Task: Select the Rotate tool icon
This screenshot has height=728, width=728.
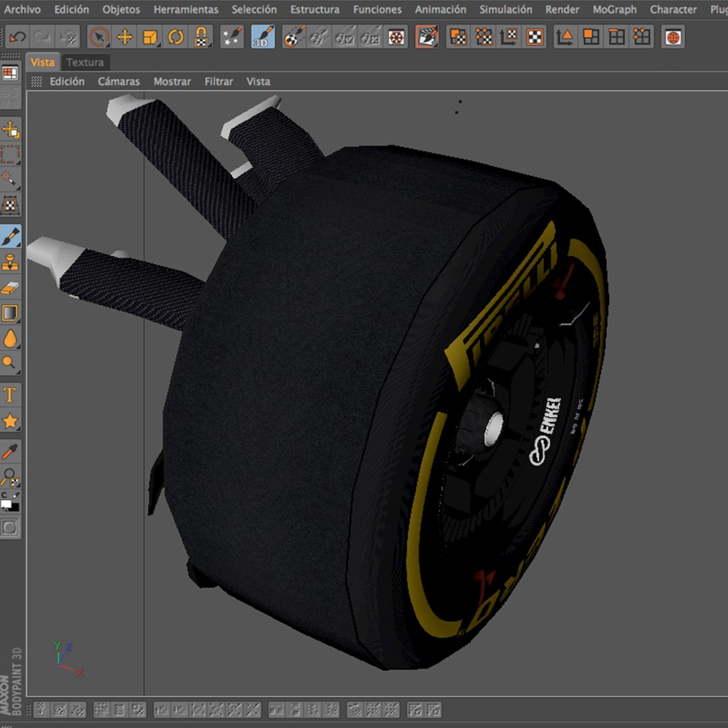Action: point(176,36)
